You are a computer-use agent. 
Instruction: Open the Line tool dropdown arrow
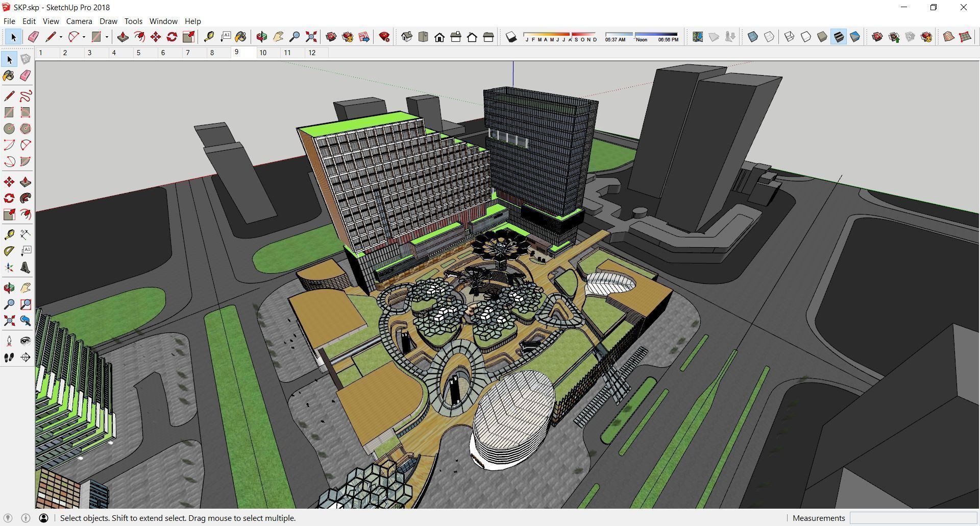61,37
